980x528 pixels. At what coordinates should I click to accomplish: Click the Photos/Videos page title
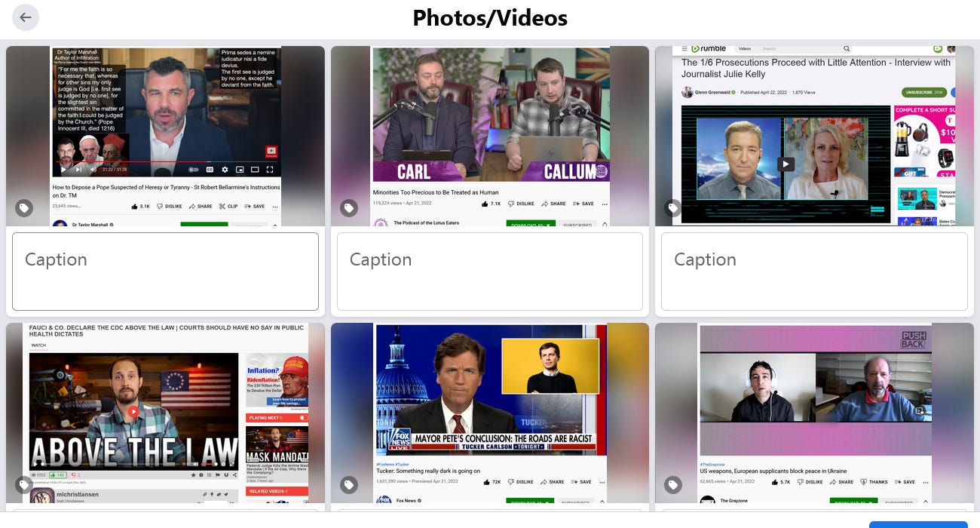point(490,17)
